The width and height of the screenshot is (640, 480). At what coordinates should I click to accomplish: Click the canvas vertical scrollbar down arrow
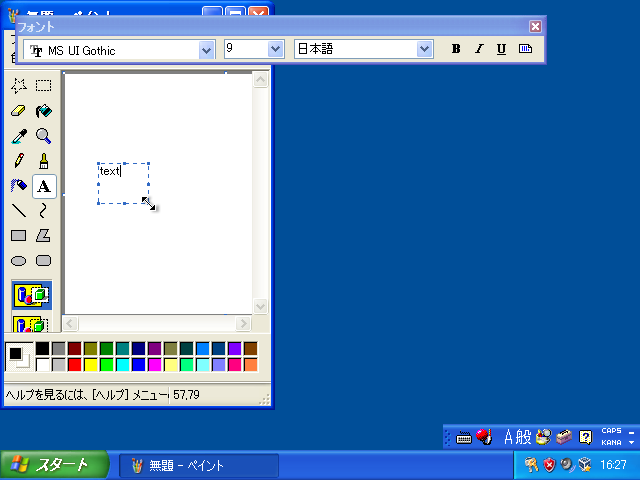(261, 307)
